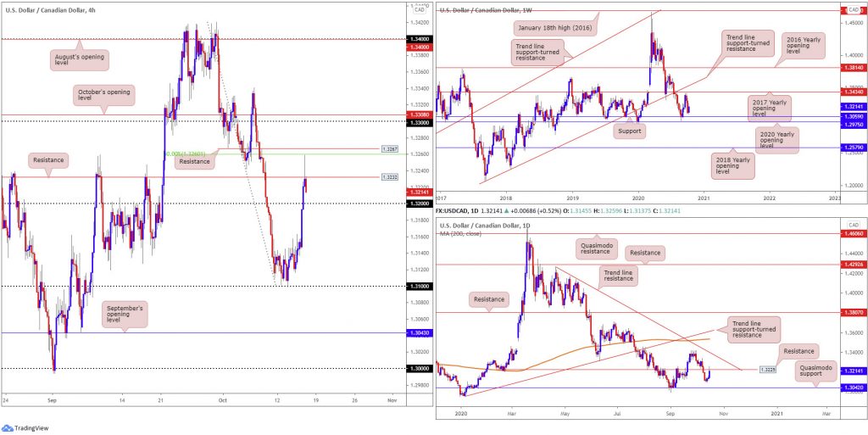
Task: Select daily Trend line support-turned resistance annotation
Action: point(753,329)
